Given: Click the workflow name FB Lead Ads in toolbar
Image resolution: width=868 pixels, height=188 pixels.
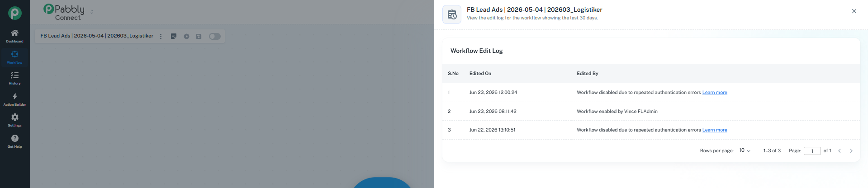Looking at the screenshot, I should [x=97, y=36].
